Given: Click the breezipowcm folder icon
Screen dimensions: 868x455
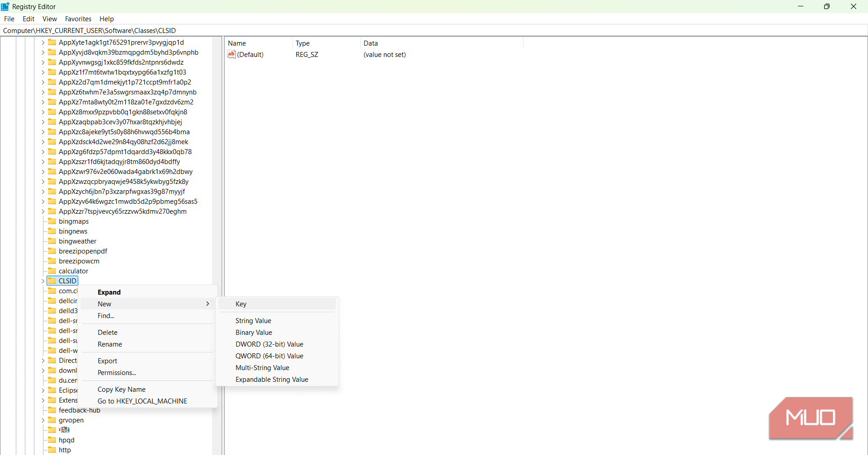Looking at the screenshot, I should (x=52, y=261).
